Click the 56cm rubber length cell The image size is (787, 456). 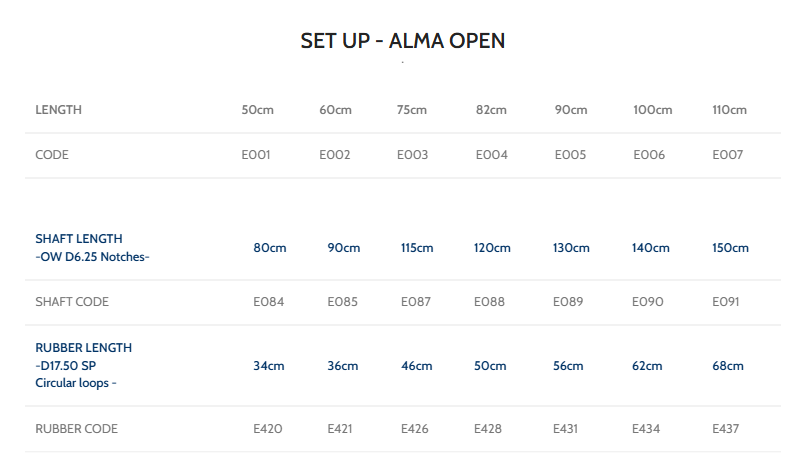coord(568,366)
